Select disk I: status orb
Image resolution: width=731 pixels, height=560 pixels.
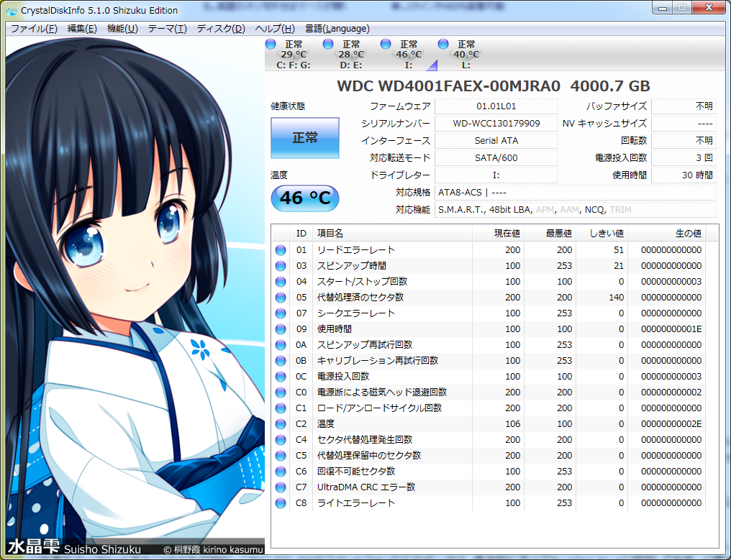point(386,45)
